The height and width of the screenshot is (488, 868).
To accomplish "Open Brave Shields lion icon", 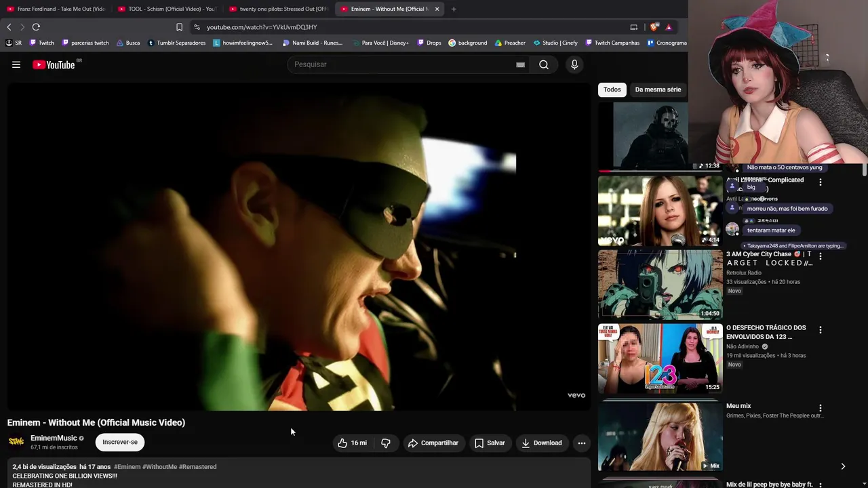I will [654, 27].
